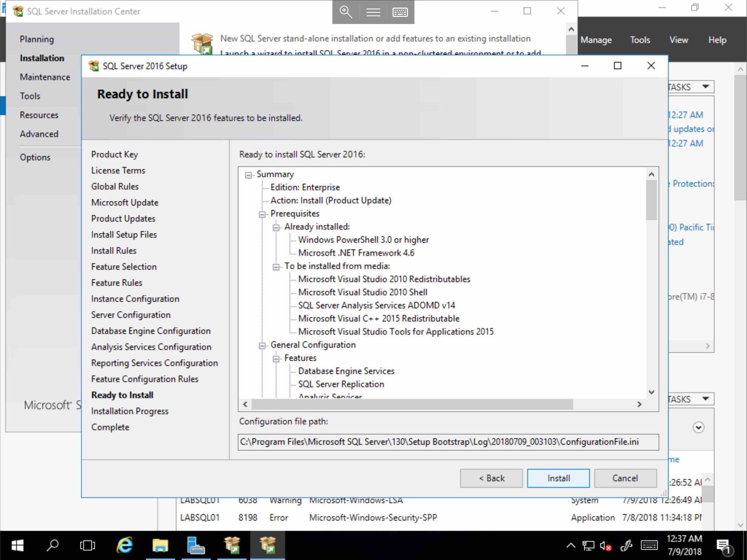Viewport: 747px width, 560px height.
Task: Select the Tools page in Installation Center
Action: 30,96
